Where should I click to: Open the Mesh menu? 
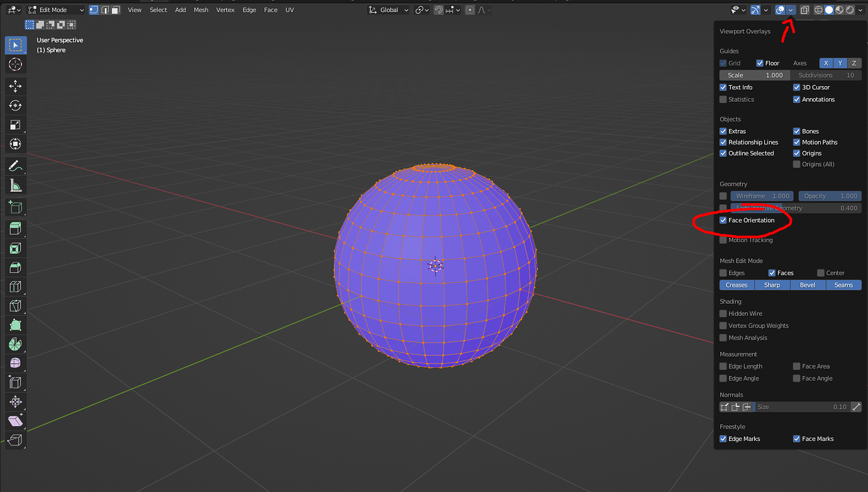point(201,9)
